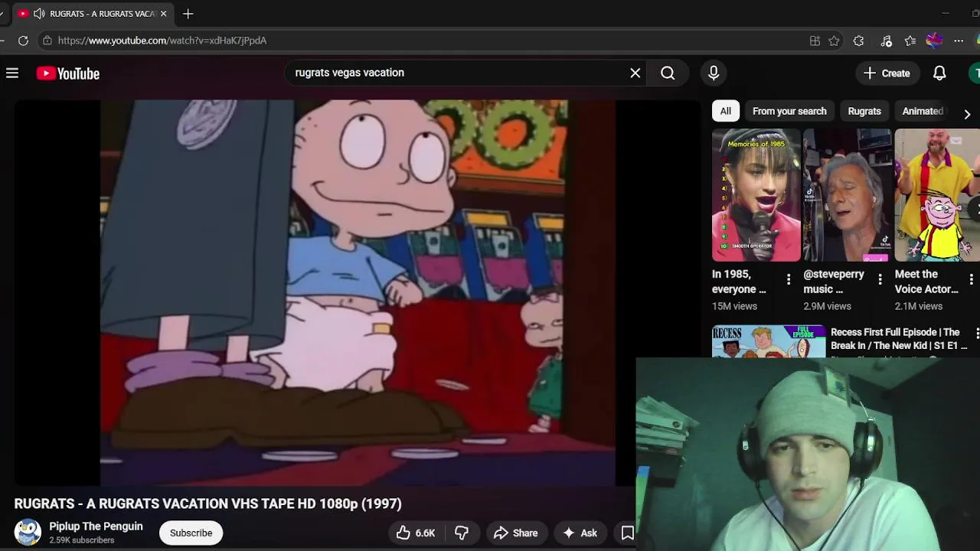The width and height of the screenshot is (980, 551).
Task: Open the 'Piplup The Penguin' channel name
Action: (x=96, y=527)
